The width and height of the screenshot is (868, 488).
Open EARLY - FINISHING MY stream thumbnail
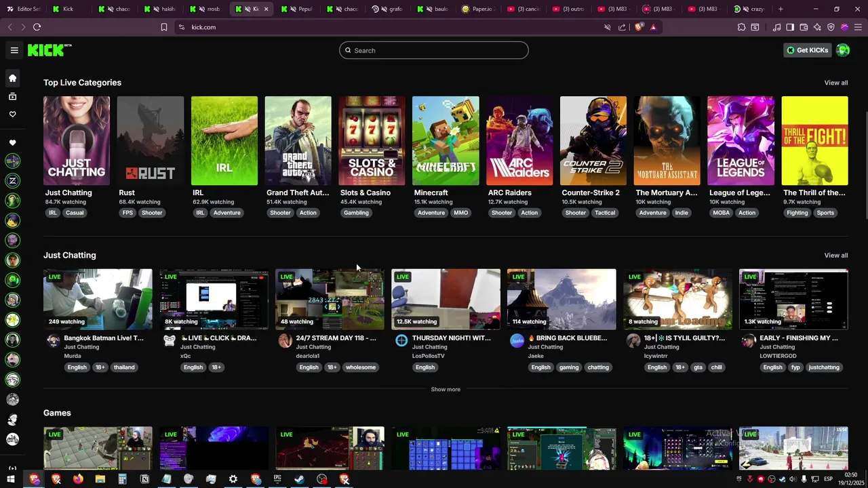coord(793,300)
